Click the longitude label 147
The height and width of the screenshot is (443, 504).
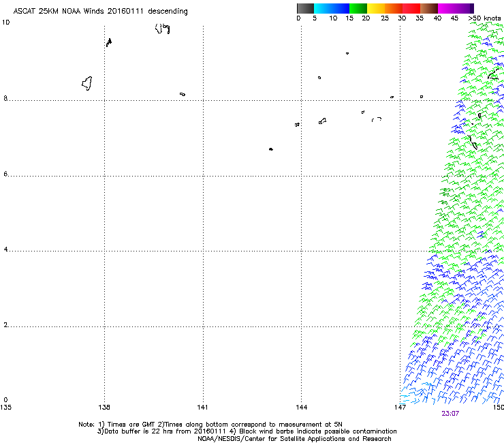click(400, 408)
